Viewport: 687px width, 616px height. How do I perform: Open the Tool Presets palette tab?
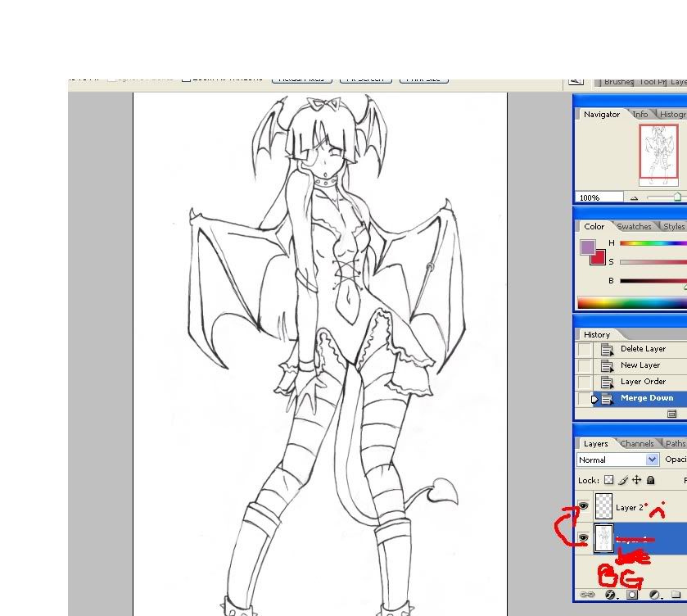click(x=653, y=82)
